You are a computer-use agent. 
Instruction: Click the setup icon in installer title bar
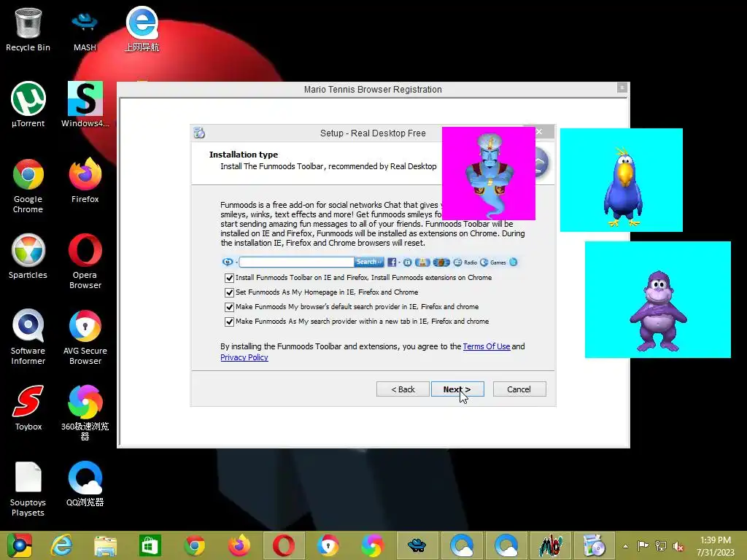click(x=199, y=133)
